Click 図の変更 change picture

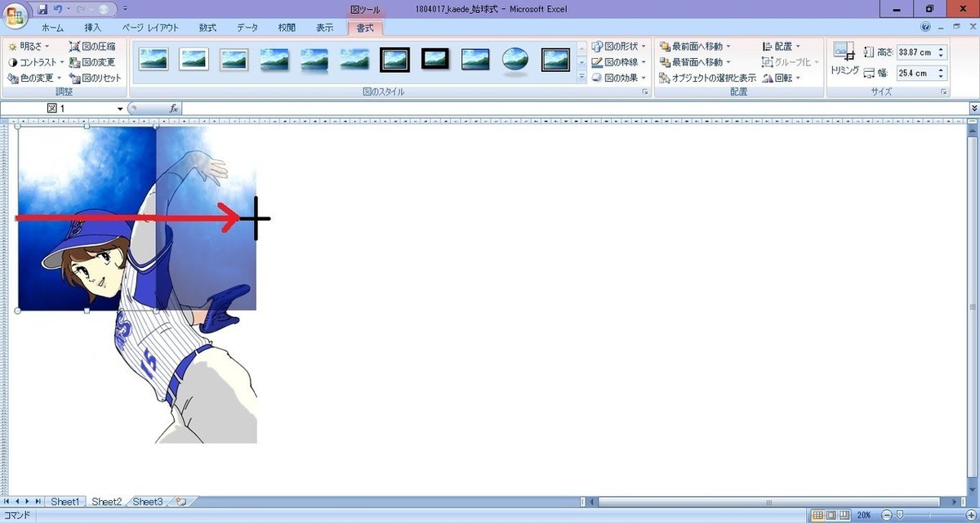(x=92, y=62)
